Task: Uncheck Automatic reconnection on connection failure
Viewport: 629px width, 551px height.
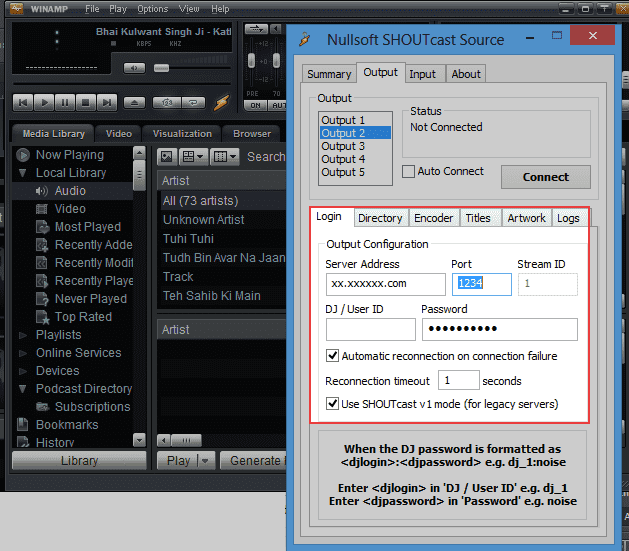Action: (x=332, y=356)
